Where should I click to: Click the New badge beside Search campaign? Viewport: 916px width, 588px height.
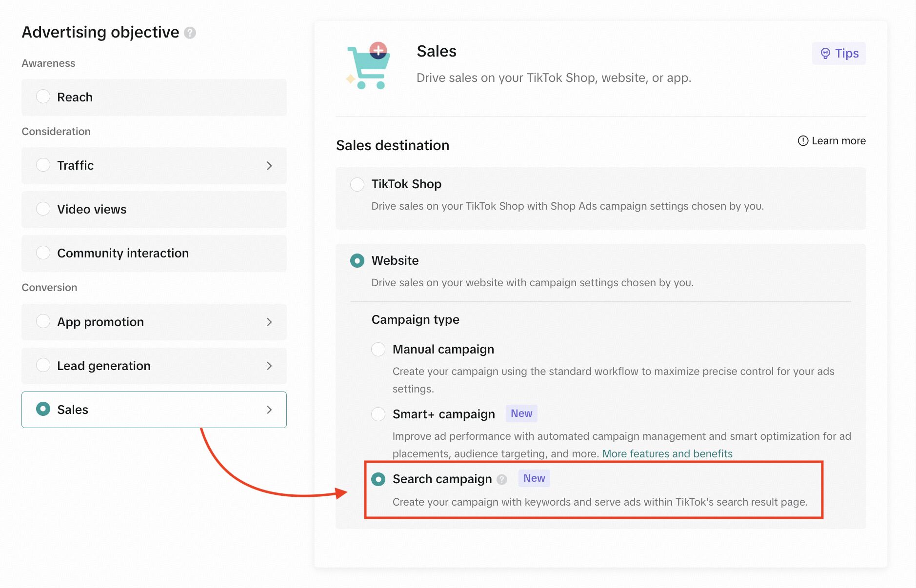(x=534, y=478)
